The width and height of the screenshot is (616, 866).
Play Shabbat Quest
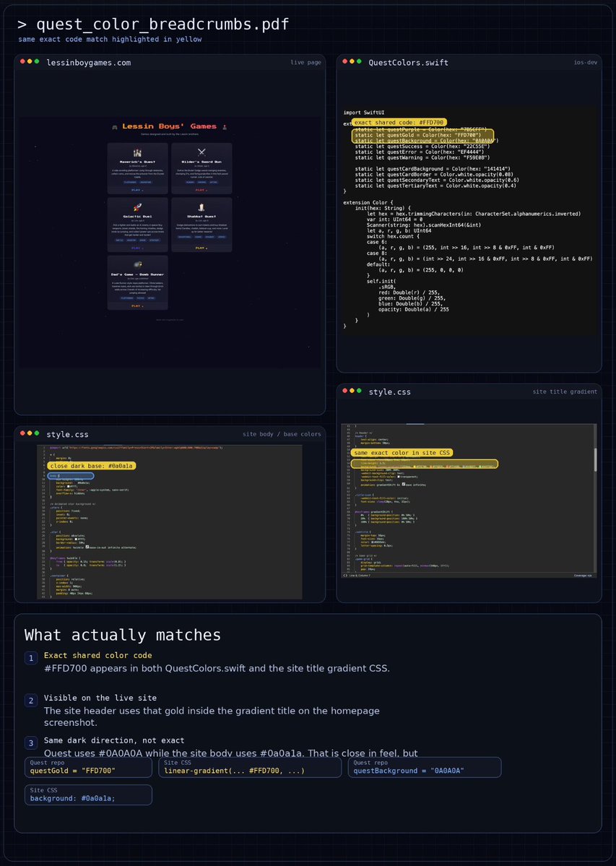point(201,248)
